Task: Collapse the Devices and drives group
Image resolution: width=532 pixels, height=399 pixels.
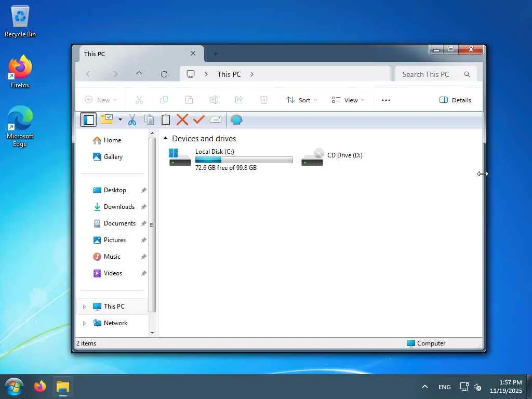Action: coord(165,138)
